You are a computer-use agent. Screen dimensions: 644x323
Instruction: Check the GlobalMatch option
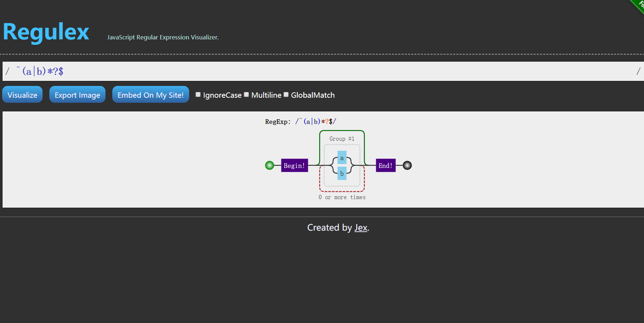(286, 95)
